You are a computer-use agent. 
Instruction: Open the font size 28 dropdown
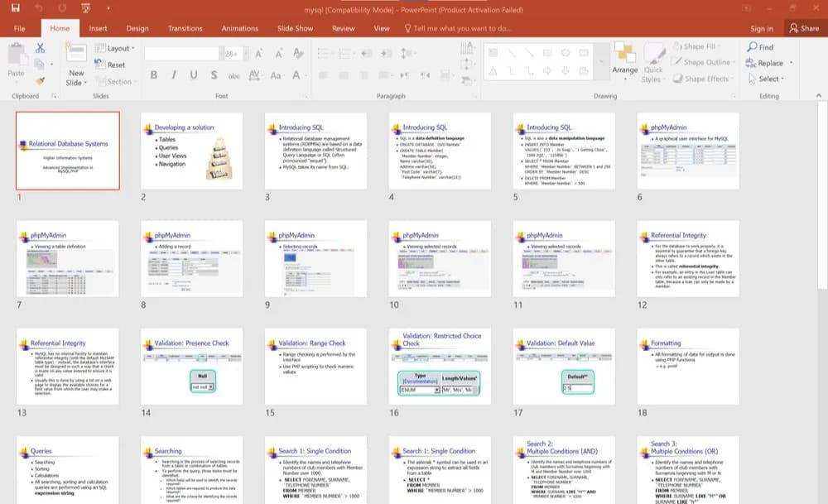pos(246,54)
